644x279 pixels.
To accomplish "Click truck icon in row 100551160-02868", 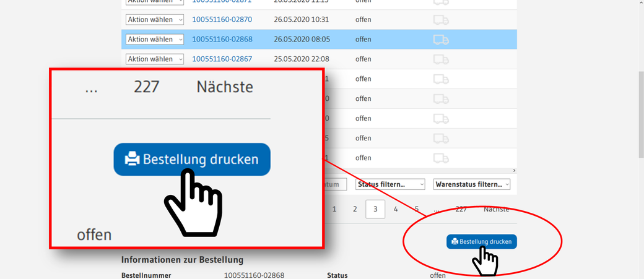I will [441, 40].
